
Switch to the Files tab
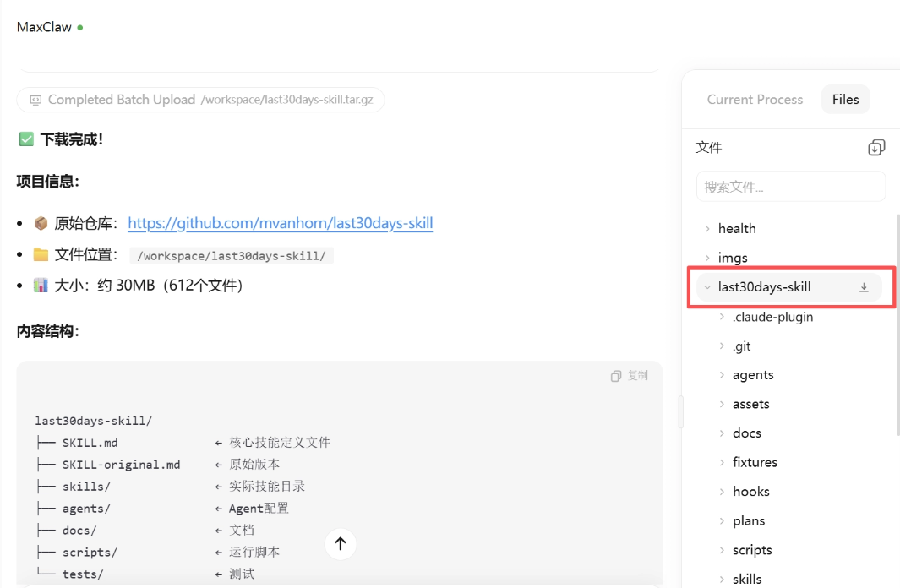(x=845, y=100)
